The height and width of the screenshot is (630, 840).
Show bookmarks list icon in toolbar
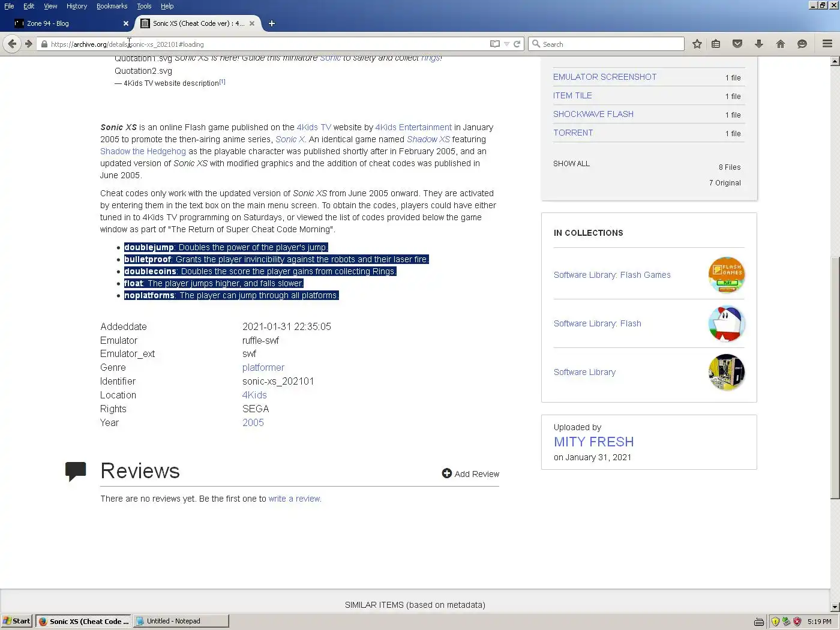[x=716, y=44]
